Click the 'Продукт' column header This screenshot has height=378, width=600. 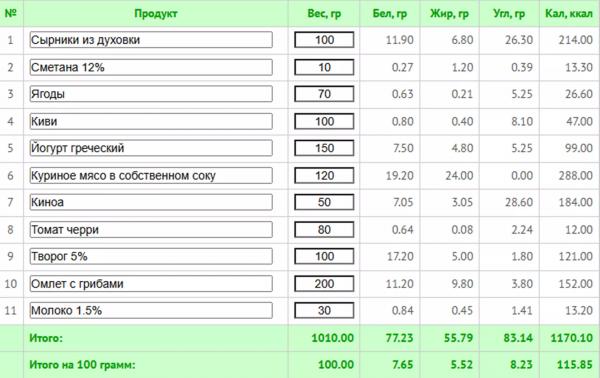click(156, 14)
